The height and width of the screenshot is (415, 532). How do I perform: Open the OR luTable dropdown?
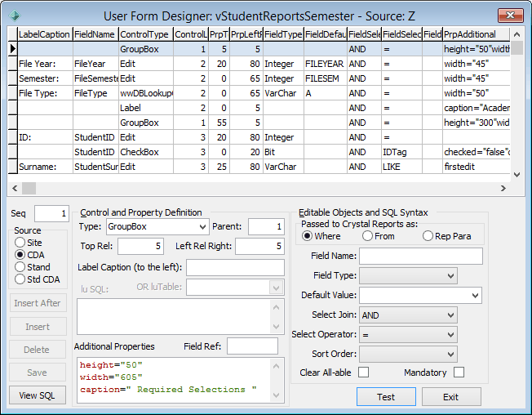pyautogui.click(x=276, y=288)
